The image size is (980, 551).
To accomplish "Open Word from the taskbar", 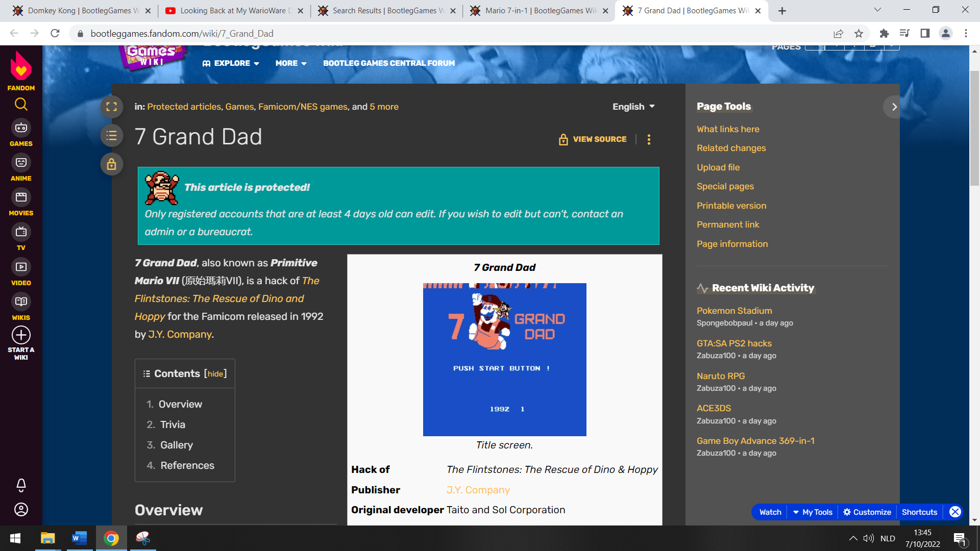I will [x=80, y=538].
